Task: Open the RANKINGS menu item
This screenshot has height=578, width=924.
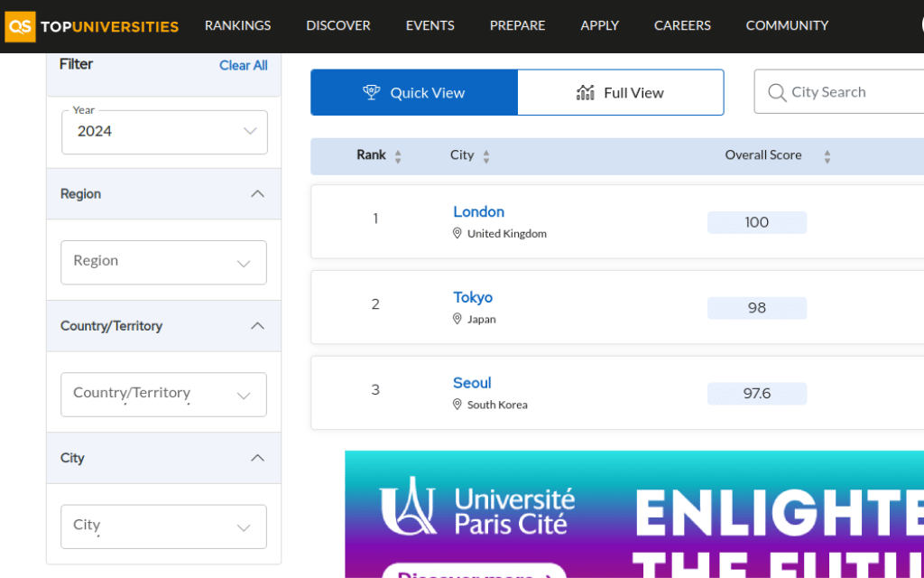Action: pyautogui.click(x=237, y=25)
